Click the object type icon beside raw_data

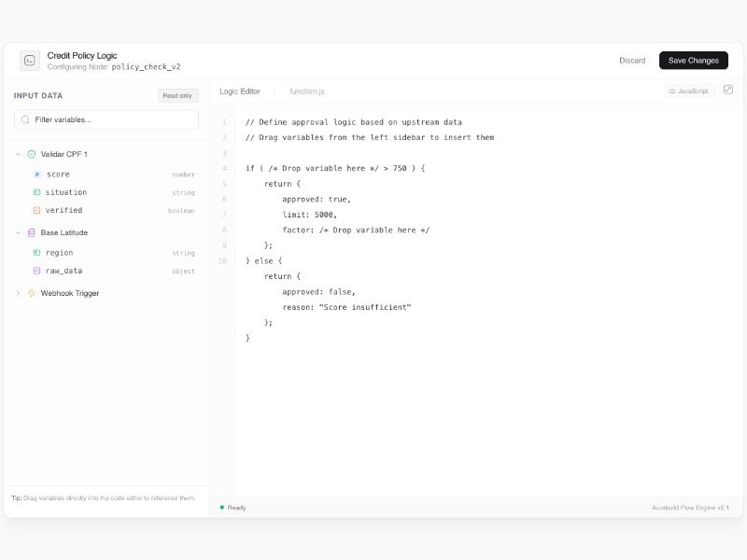point(37,271)
